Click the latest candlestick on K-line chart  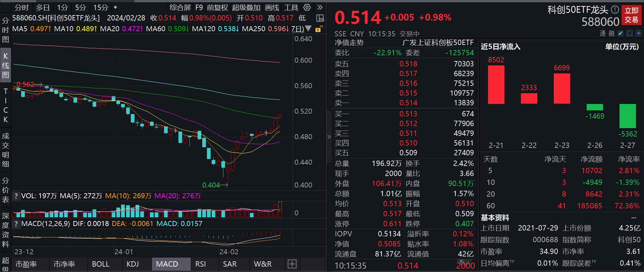280,116
